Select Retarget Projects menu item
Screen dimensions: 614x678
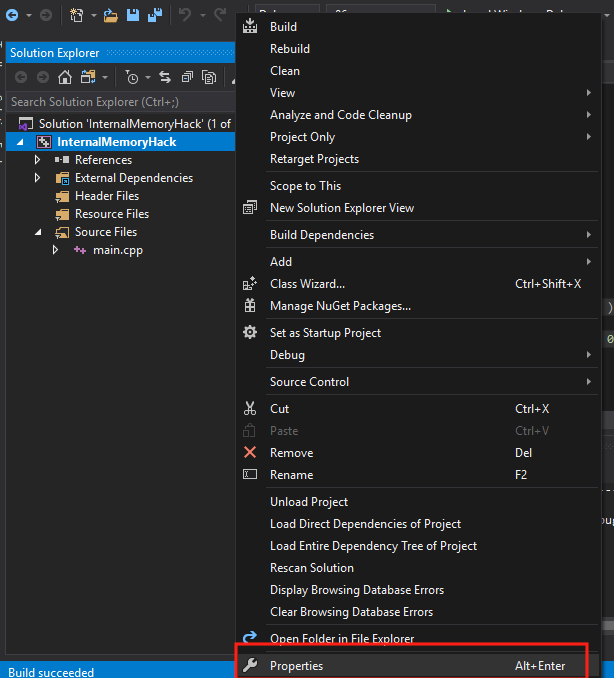(x=314, y=159)
